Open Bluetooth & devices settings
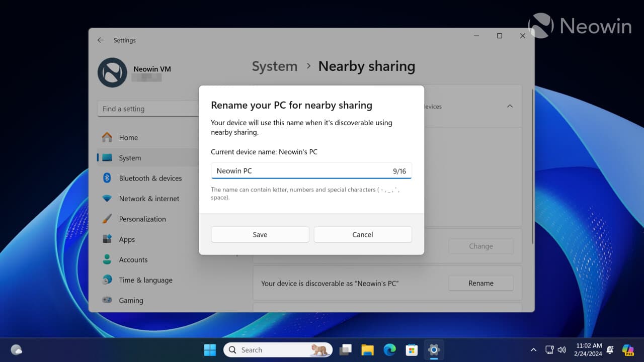 (x=150, y=178)
